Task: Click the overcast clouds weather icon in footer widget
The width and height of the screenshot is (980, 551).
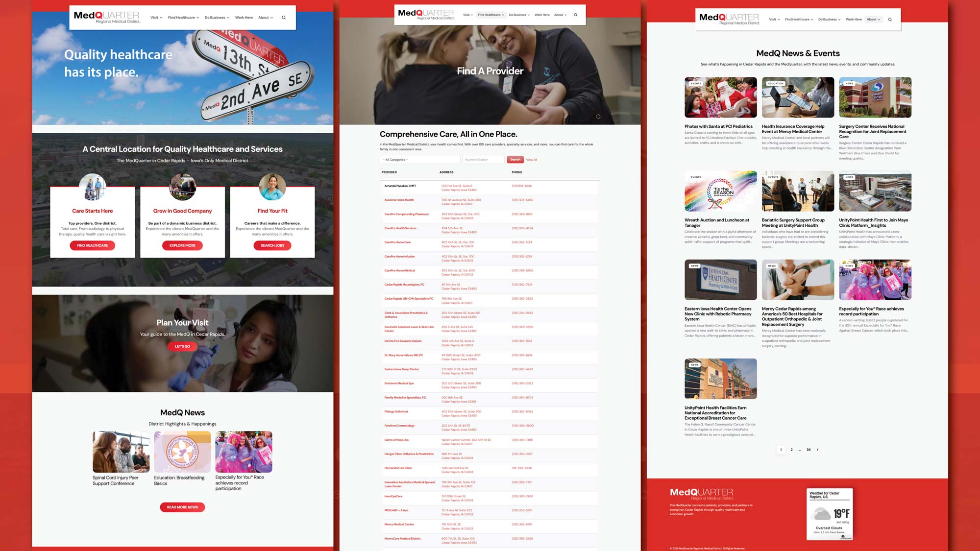Action: coord(822,513)
